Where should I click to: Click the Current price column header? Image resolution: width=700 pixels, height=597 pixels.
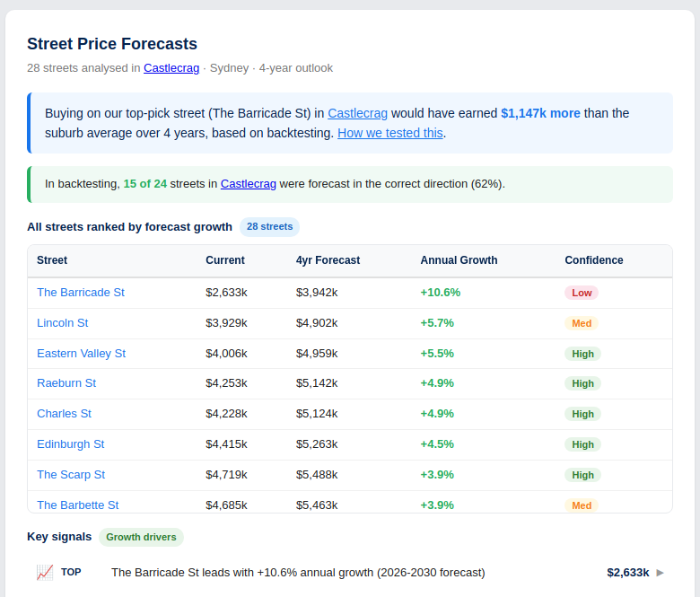(225, 260)
